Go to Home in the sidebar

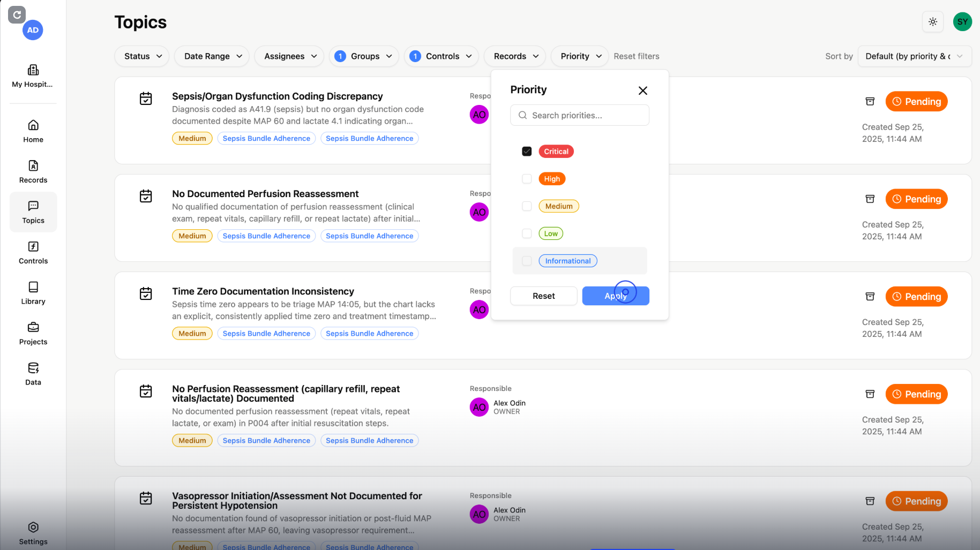[33, 131]
